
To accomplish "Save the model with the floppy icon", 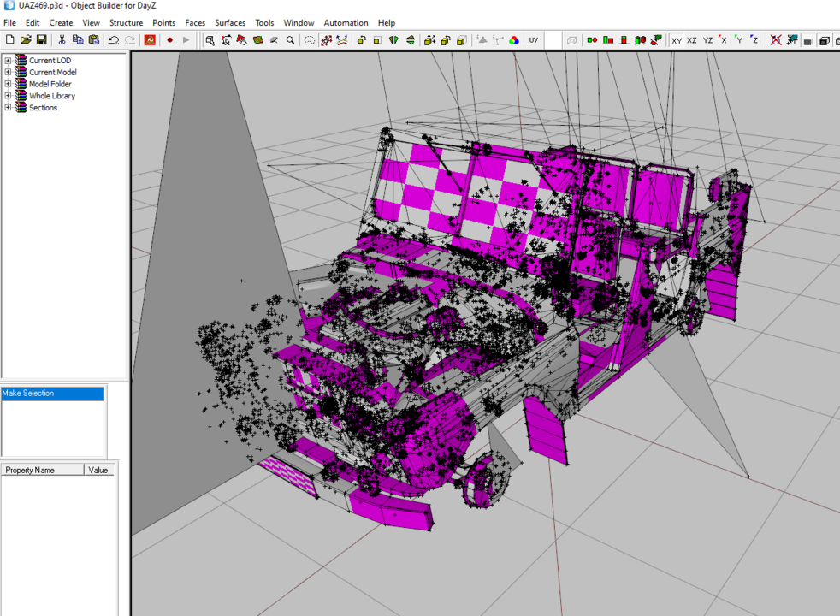I will click(41, 40).
